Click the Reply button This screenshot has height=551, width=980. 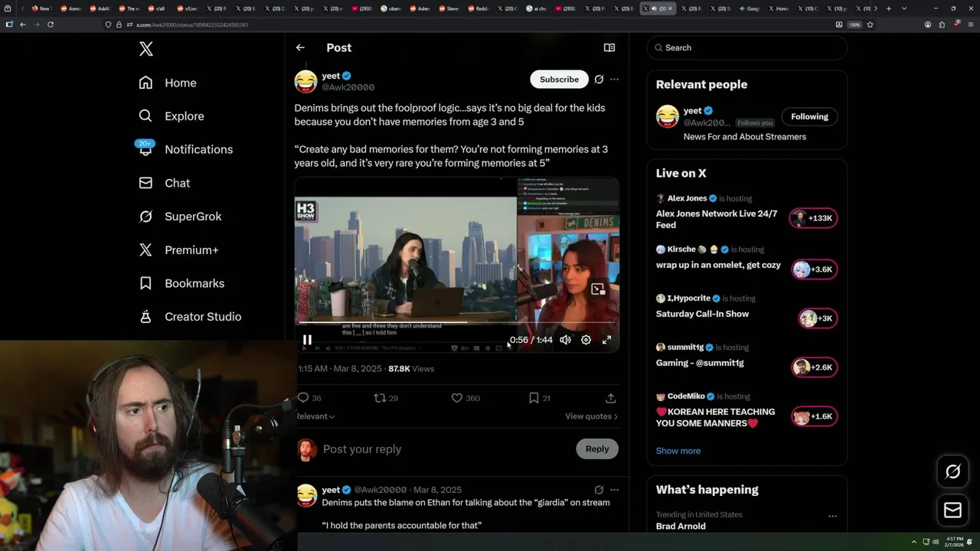click(x=597, y=449)
